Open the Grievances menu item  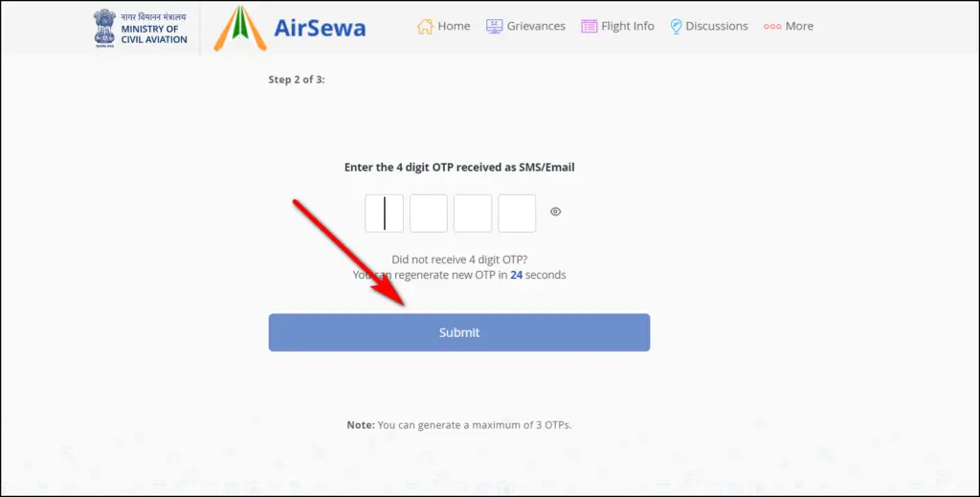[536, 26]
